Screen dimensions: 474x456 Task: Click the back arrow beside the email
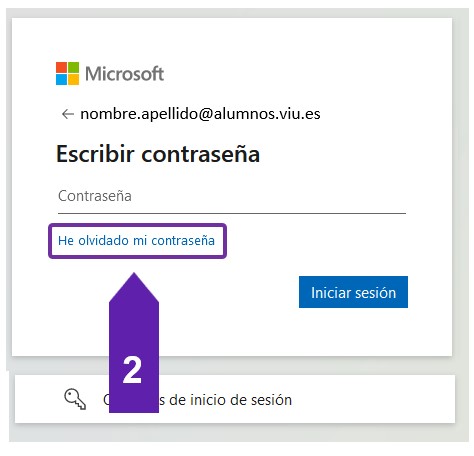[68, 114]
